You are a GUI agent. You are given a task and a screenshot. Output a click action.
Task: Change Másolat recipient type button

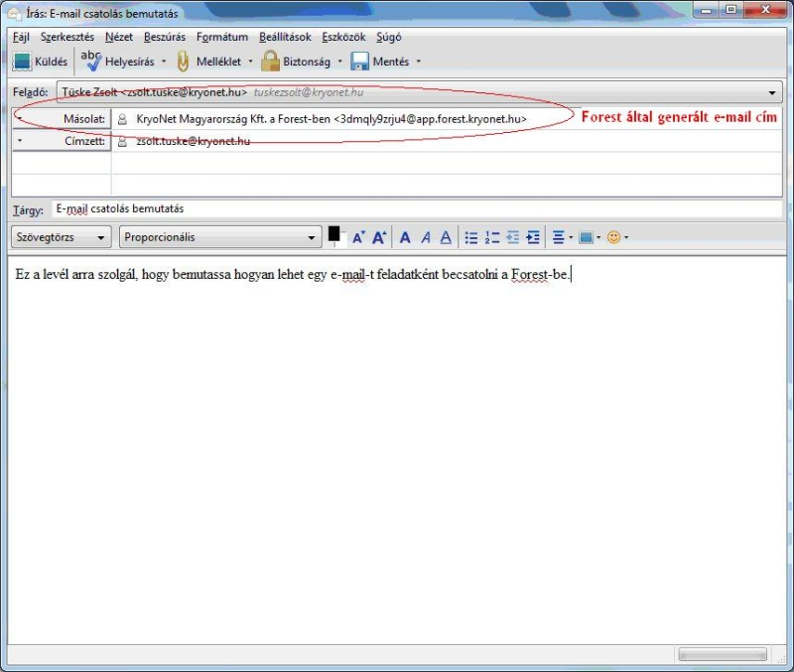point(62,119)
